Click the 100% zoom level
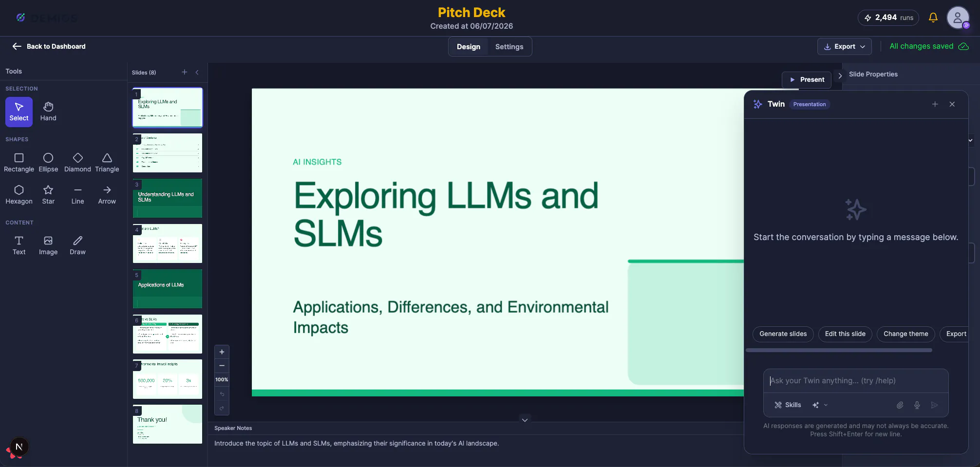This screenshot has width=980, height=467. pos(222,380)
